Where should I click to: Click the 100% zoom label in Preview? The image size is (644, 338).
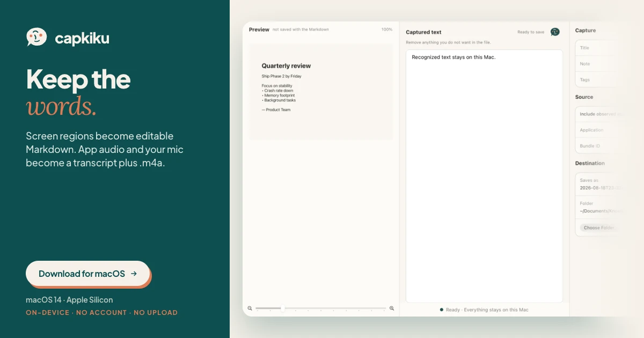(x=387, y=30)
